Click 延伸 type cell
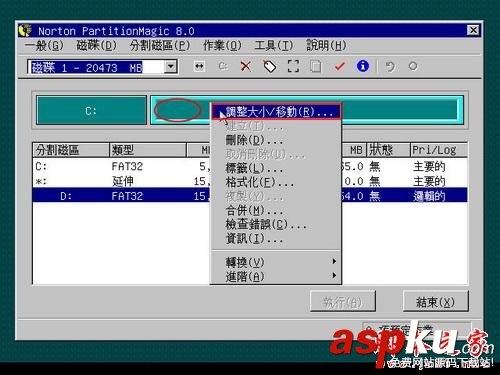Screen dimensions: 500x375 [x=123, y=181]
